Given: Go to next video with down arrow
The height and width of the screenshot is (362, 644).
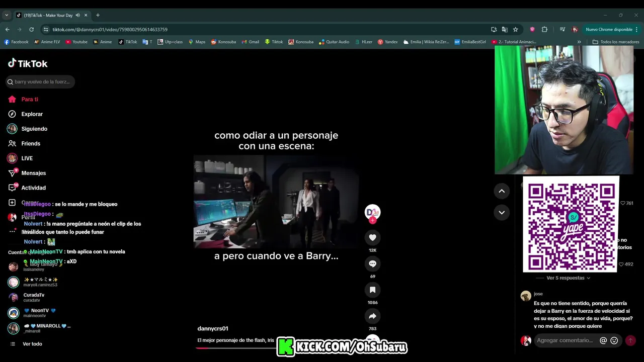Looking at the screenshot, I should 502,213.
